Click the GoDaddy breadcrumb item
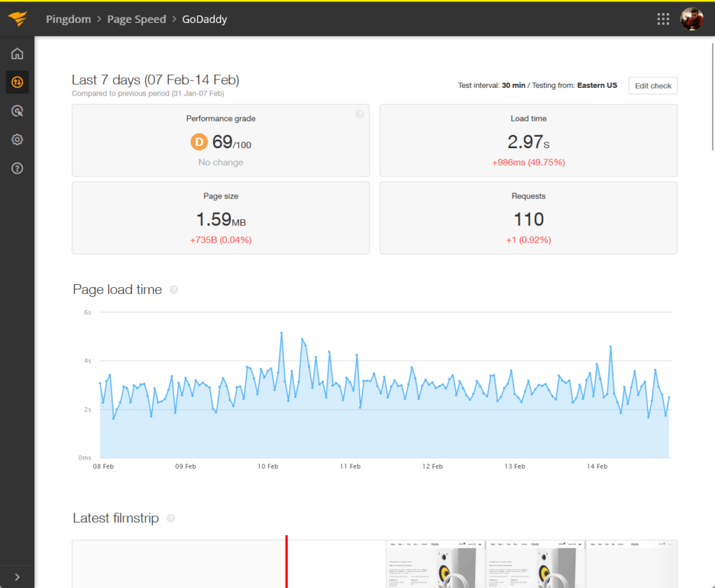The width and height of the screenshot is (715, 588). pyautogui.click(x=205, y=19)
